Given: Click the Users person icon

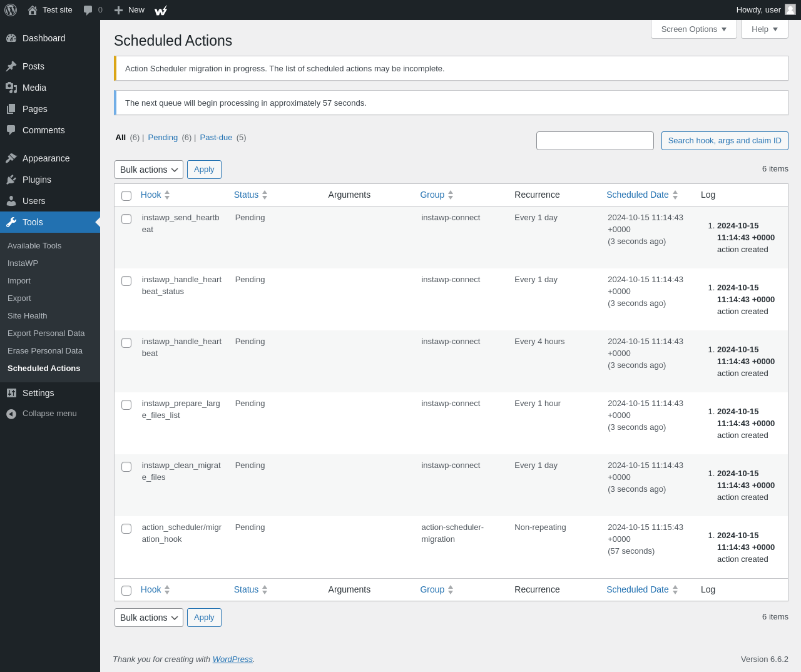Looking at the screenshot, I should click(x=11, y=201).
